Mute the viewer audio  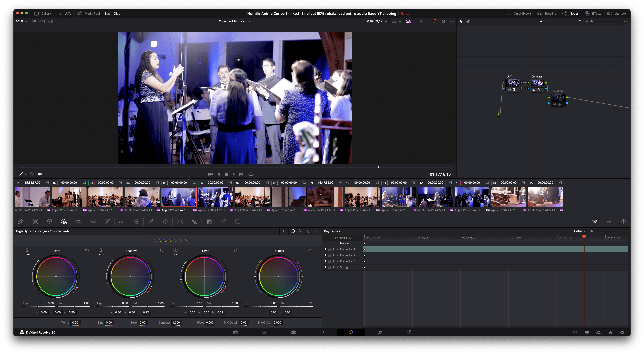click(40, 174)
